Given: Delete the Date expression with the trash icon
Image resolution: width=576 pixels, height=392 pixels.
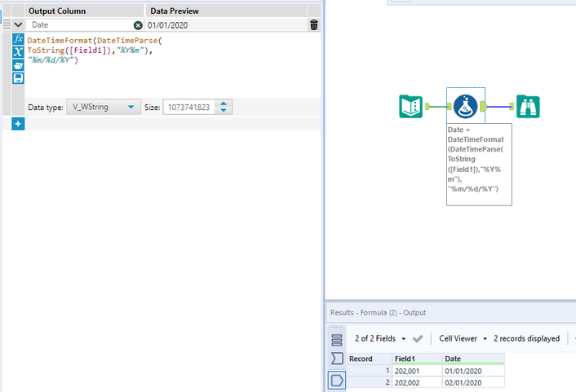Looking at the screenshot, I should point(314,25).
